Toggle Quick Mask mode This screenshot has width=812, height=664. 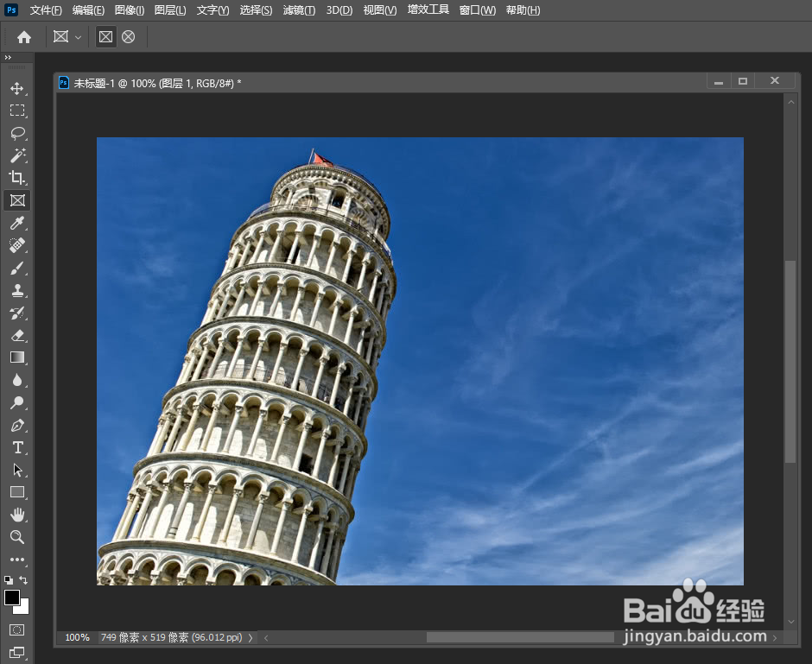tap(17, 629)
